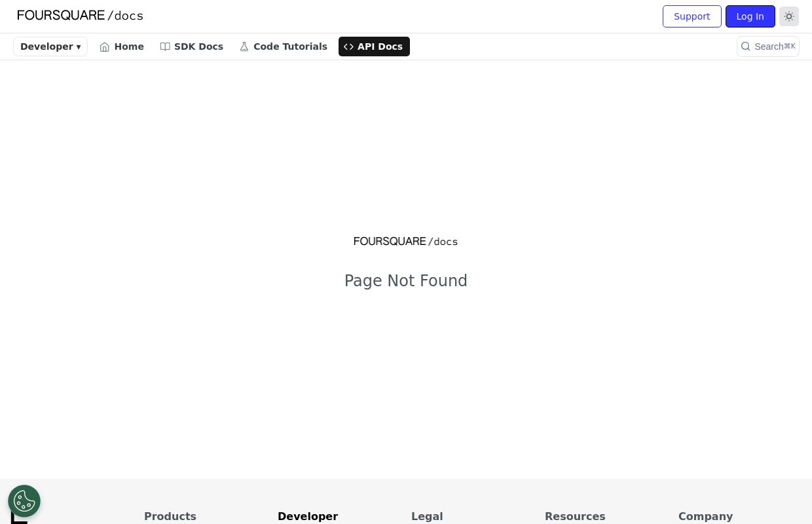
Task: Click the centered Foursquare docs logo
Action: (x=406, y=242)
